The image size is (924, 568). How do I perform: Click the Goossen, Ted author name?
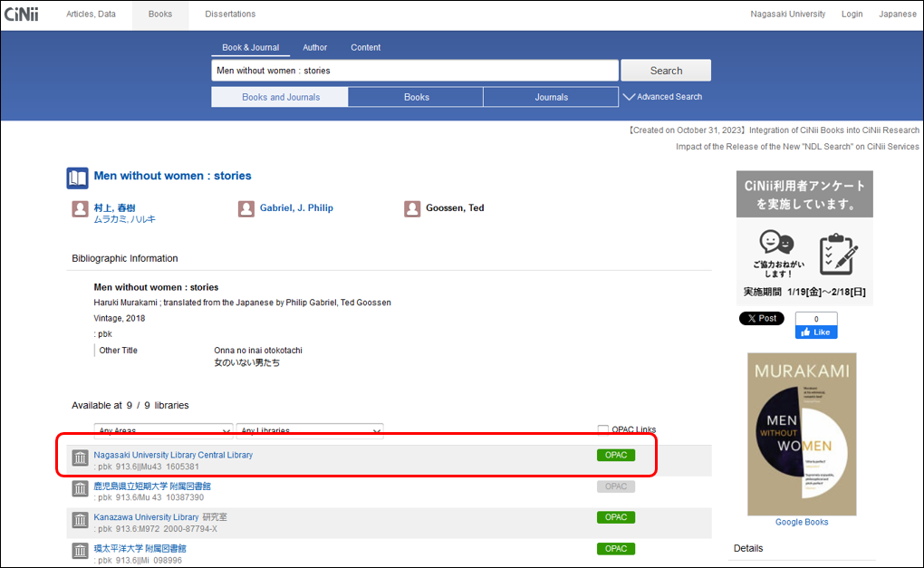(x=455, y=207)
